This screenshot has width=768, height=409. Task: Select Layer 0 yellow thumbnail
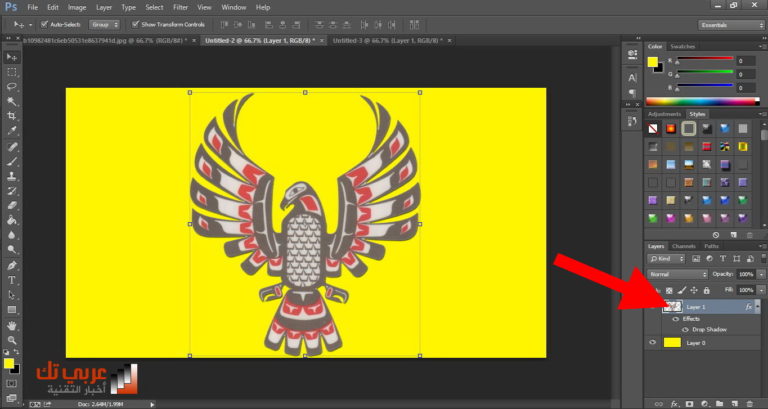[x=672, y=343]
